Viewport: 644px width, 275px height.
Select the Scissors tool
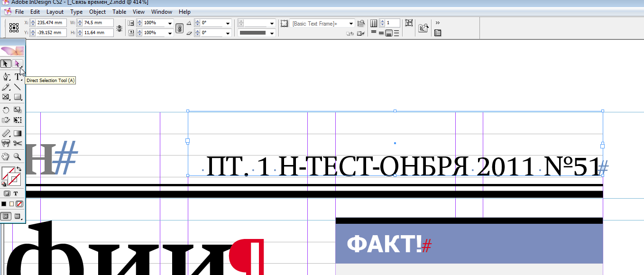click(18, 143)
